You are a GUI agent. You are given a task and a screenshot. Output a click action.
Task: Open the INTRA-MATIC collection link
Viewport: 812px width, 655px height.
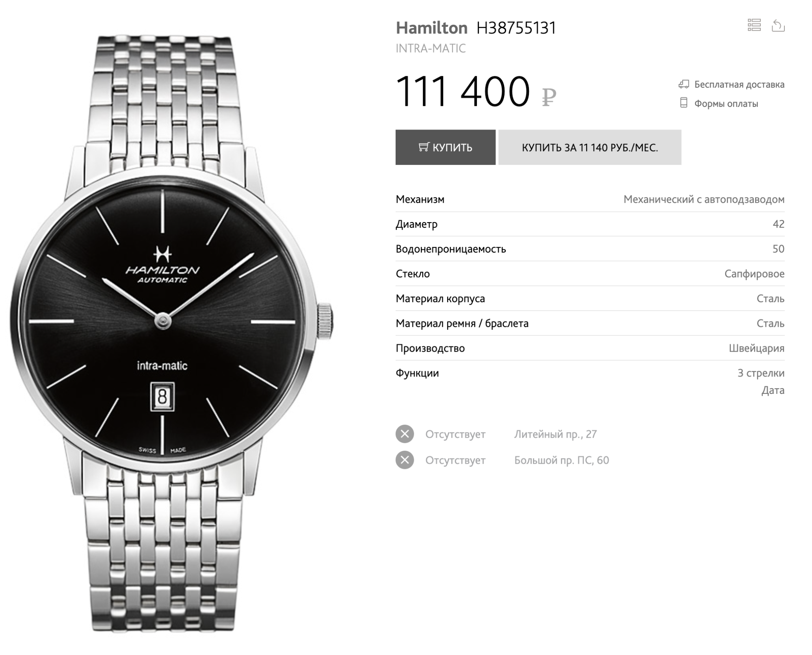pos(431,48)
